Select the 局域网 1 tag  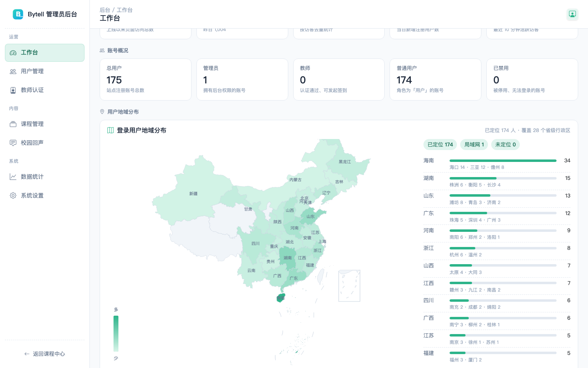[x=474, y=145]
